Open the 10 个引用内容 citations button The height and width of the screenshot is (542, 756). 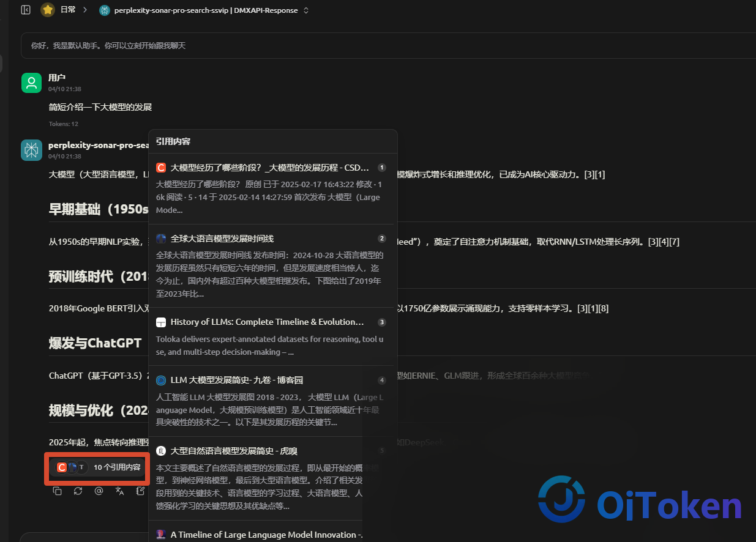pos(98,467)
